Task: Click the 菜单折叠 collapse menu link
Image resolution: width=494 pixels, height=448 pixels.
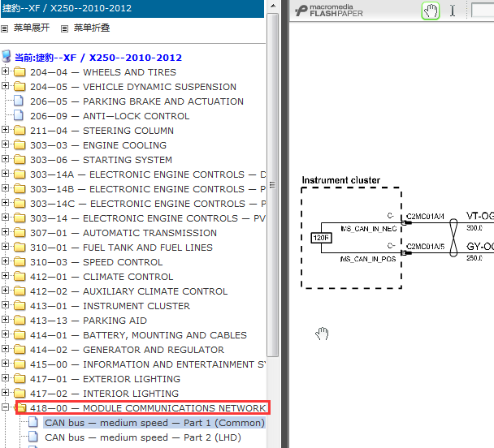Action: (x=92, y=28)
